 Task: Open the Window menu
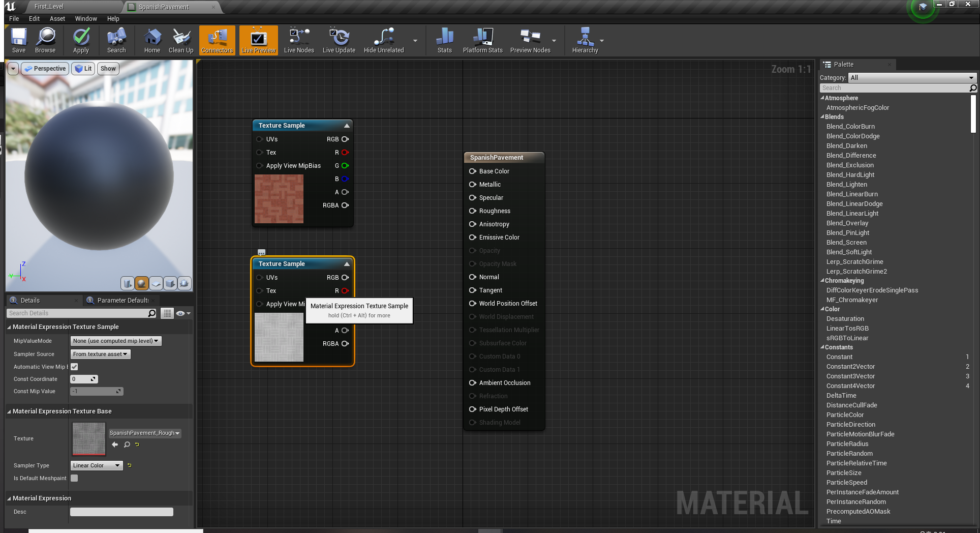[86, 18]
